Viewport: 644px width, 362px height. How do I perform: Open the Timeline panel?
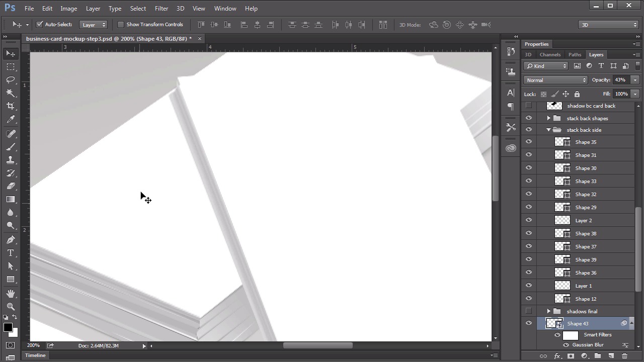coord(35,355)
